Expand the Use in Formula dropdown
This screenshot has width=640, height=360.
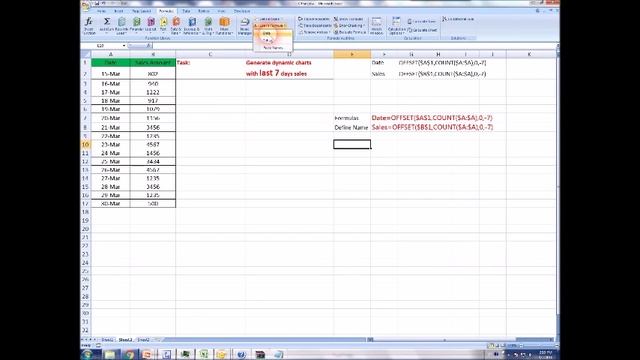271,25
